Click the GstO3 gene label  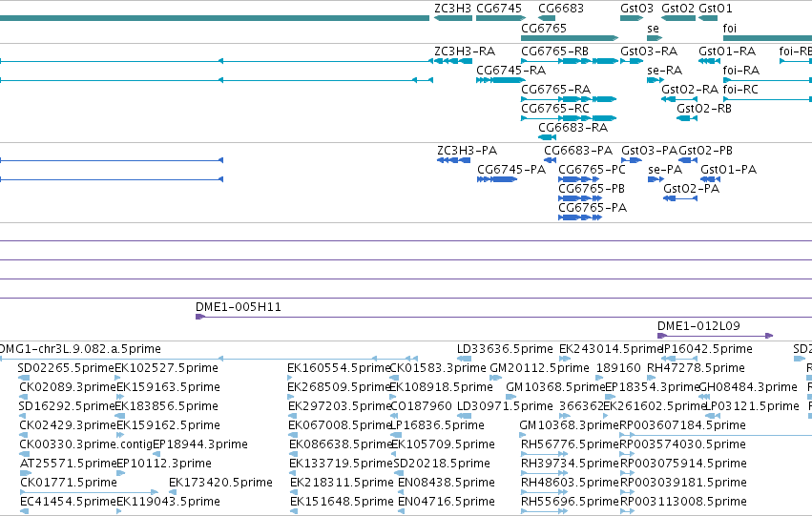(x=637, y=9)
